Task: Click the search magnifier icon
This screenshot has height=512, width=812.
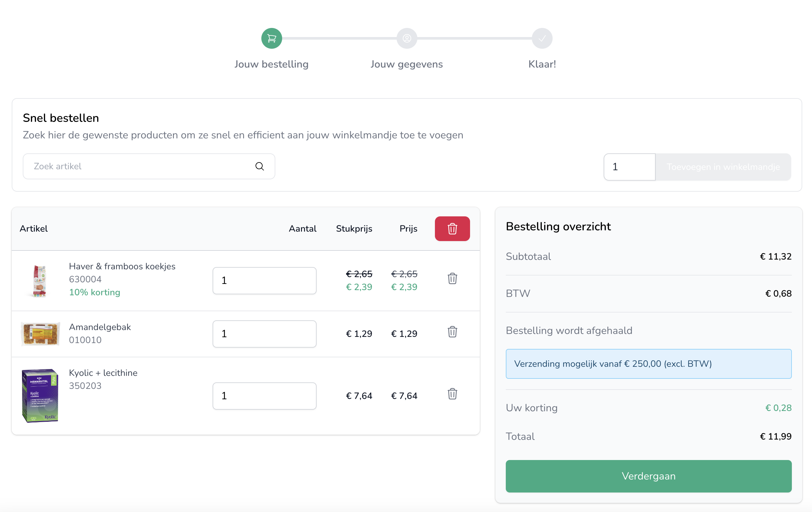Action: [x=259, y=166]
